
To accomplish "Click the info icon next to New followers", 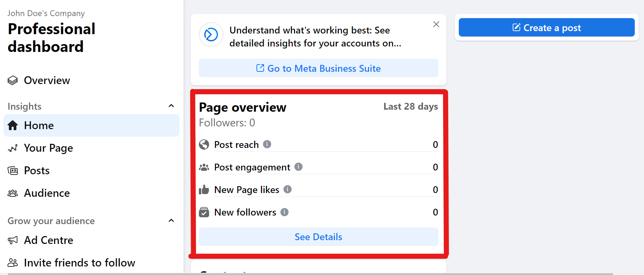I will click(x=284, y=212).
